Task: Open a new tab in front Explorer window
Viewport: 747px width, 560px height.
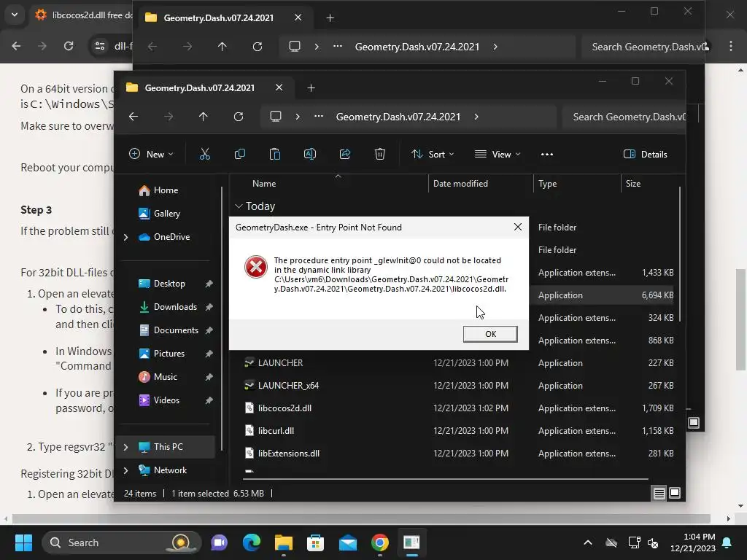Action: 311,88
